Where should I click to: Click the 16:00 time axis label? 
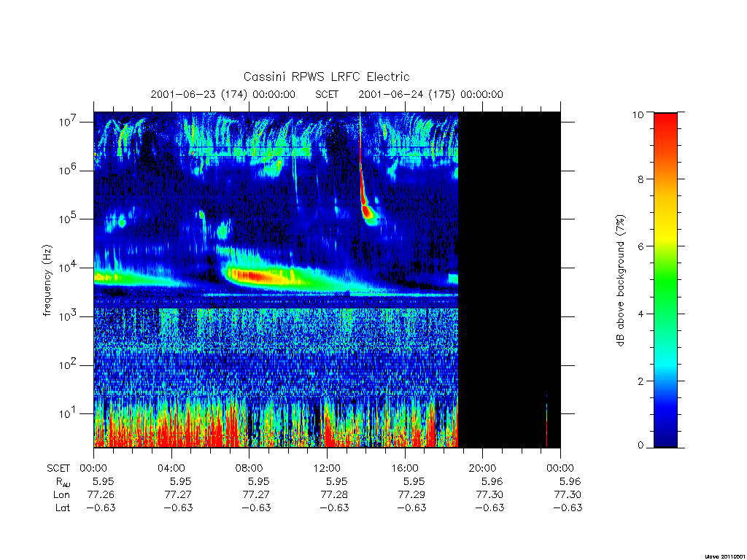point(405,468)
